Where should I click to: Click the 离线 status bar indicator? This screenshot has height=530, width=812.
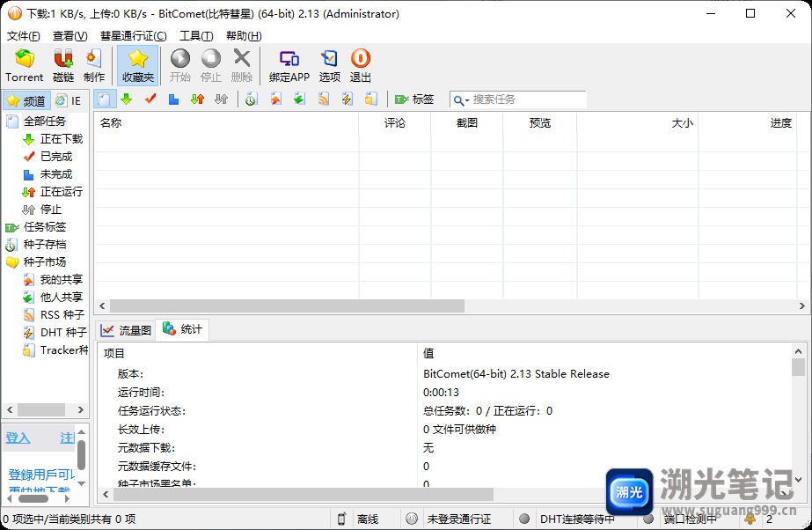coord(368,519)
